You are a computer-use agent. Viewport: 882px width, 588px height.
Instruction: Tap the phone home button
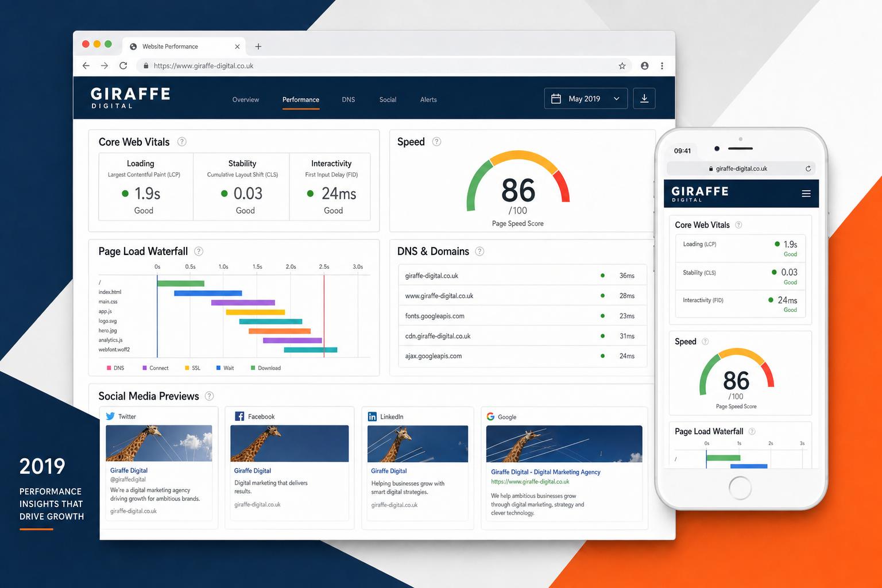[x=740, y=488]
